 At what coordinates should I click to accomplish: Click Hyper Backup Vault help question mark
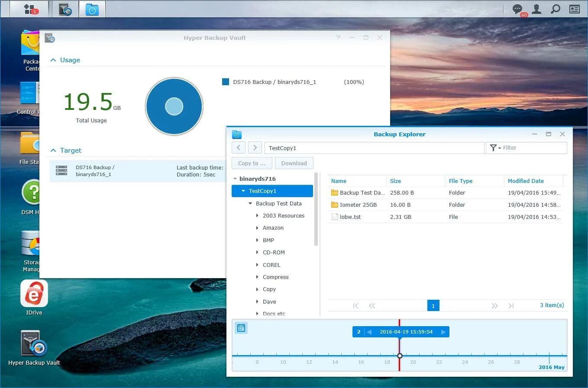pyautogui.click(x=338, y=38)
